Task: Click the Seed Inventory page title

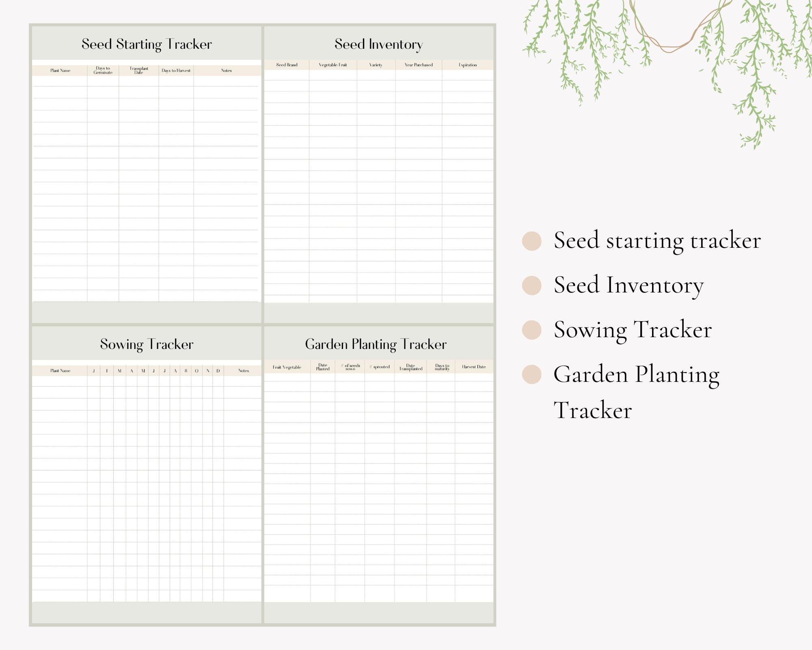Action: point(378,44)
